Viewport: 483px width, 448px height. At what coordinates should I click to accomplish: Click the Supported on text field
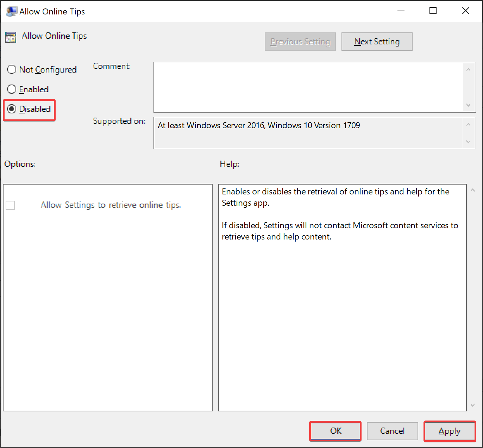click(x=308, y=133)
